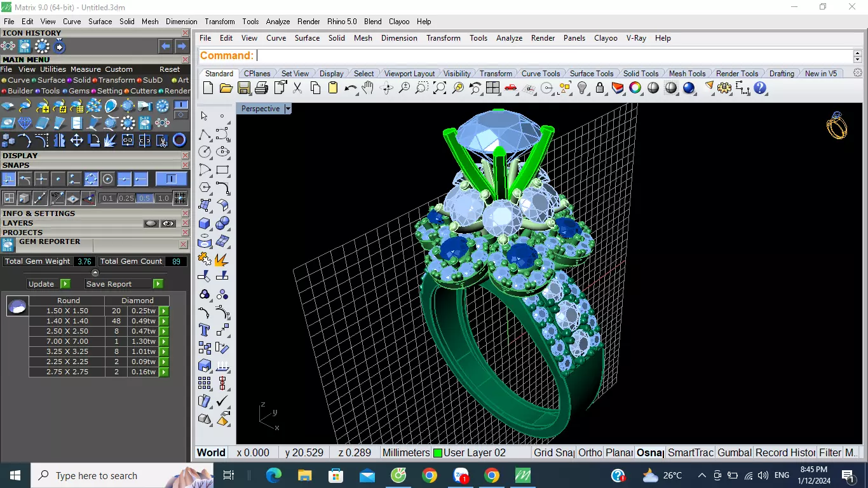Image resolution: width=868 pixels, height=488 pixels.
Task: Switch to the CPlanes toolbar tab
Action: (x=257, y=74)
